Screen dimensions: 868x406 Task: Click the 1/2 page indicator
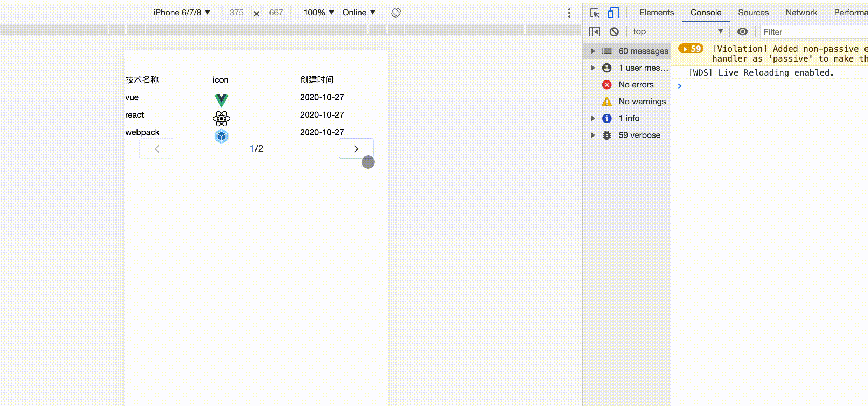tap(257, 149)
